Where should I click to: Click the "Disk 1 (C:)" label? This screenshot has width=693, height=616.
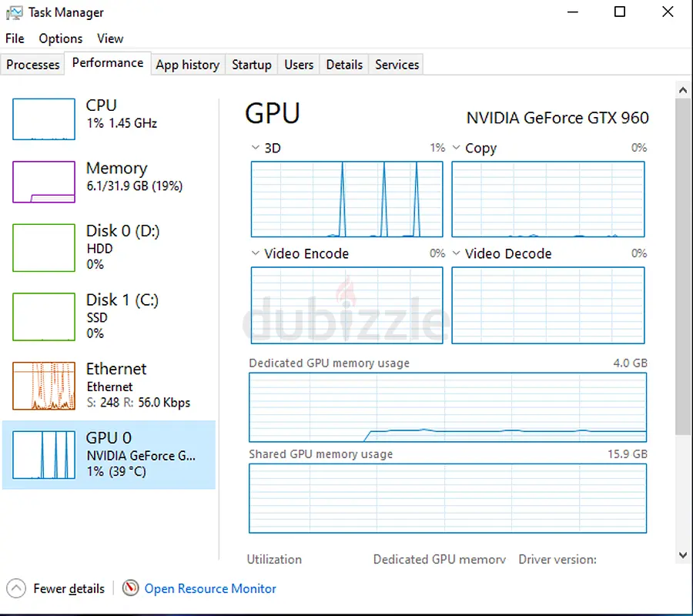click(122, 300)
